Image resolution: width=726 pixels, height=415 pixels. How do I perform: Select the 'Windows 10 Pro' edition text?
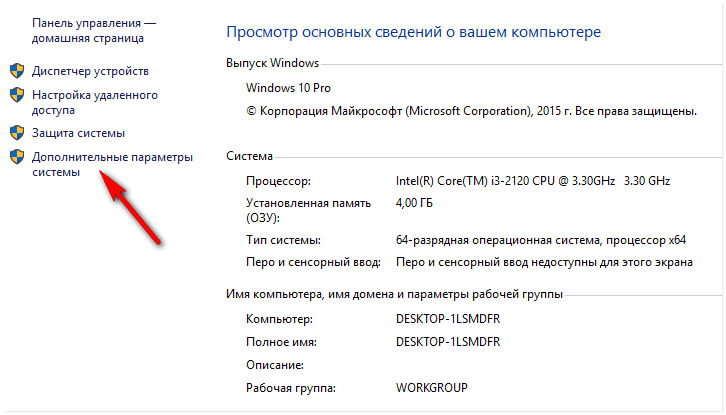click(x=288, y=88)
